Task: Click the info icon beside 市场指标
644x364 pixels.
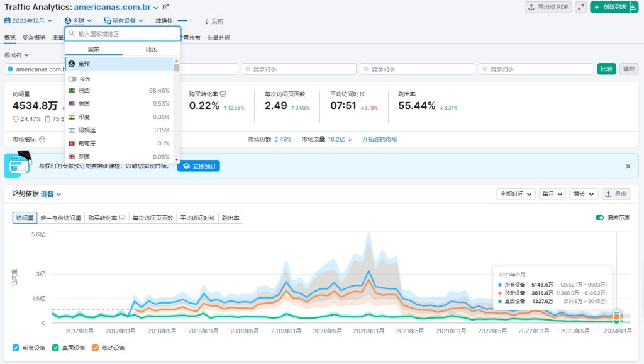Action: tap(42, 139)
